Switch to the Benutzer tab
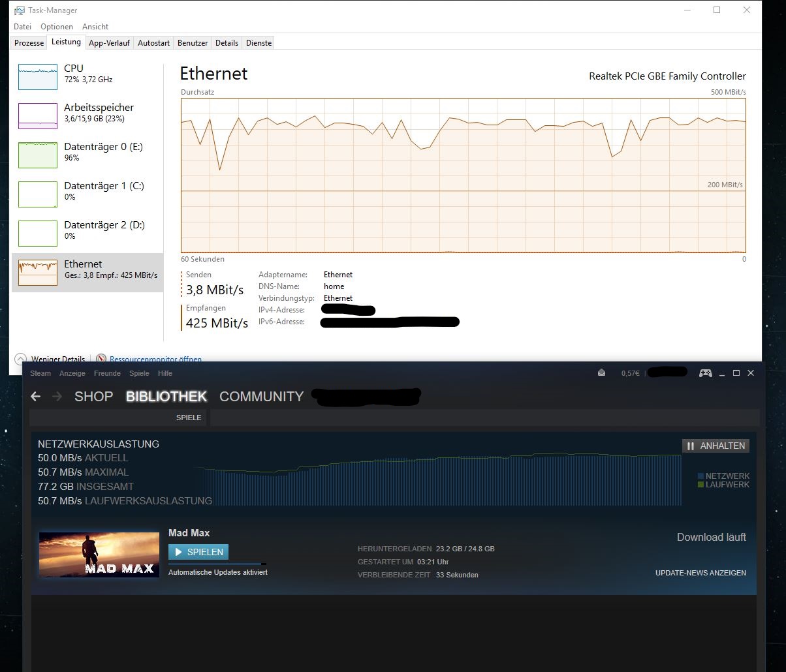786x672 pixels. point(193,43)
